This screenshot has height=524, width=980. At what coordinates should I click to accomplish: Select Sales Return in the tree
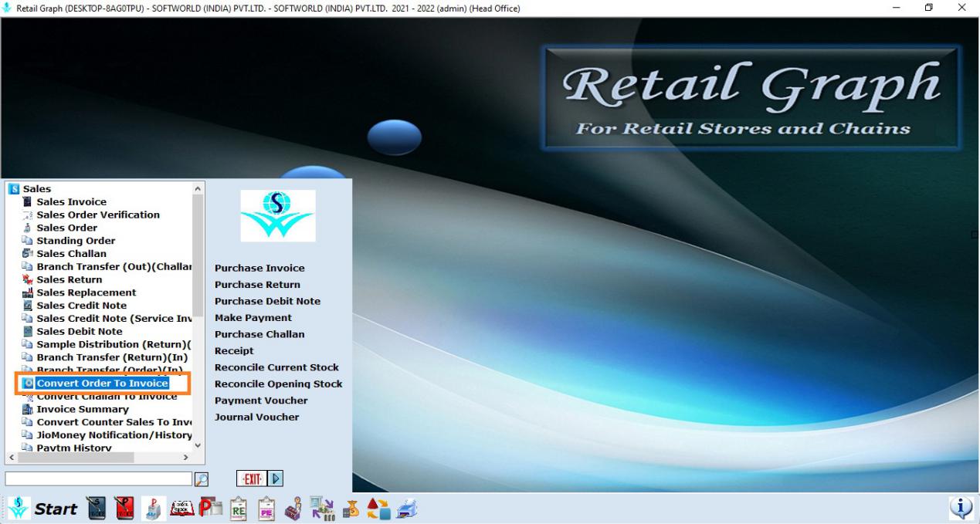(x=70, y=279)
